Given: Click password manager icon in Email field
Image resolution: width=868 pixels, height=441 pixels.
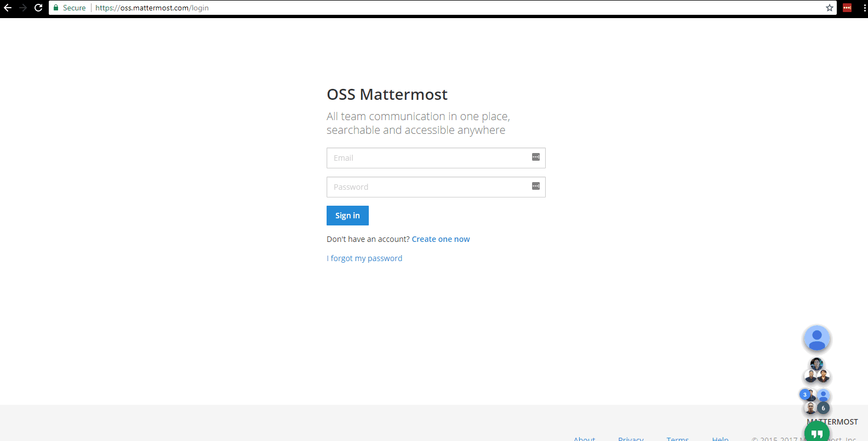Looking at the screenshot, I should tap(536, 157).
